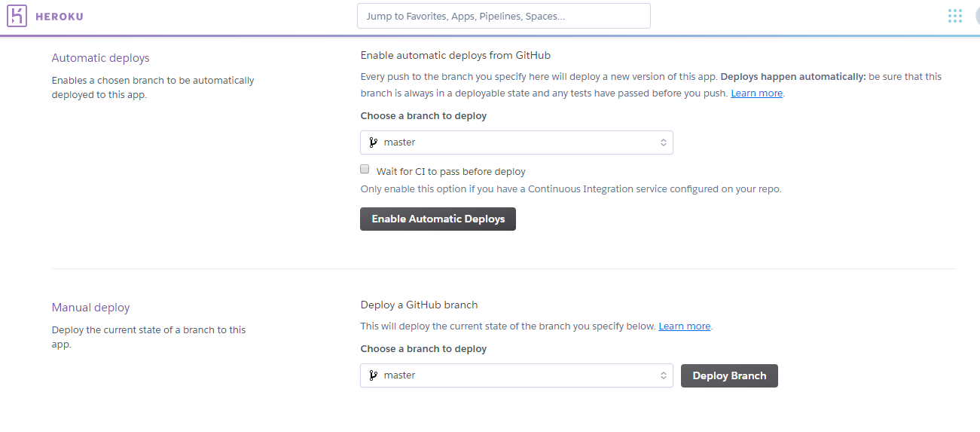Open the manual deploy branch dropdown

(x=516, y=375)
